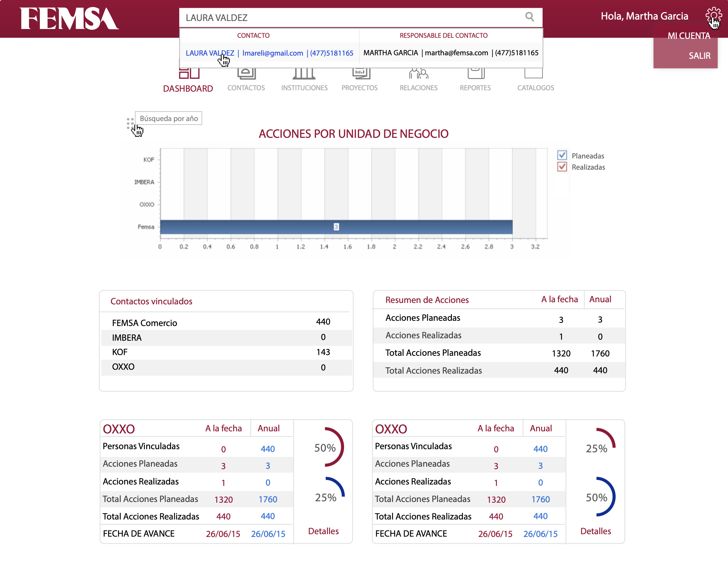Open the Catalogos icon
The image size is (728, 580).
click(533, 74)
